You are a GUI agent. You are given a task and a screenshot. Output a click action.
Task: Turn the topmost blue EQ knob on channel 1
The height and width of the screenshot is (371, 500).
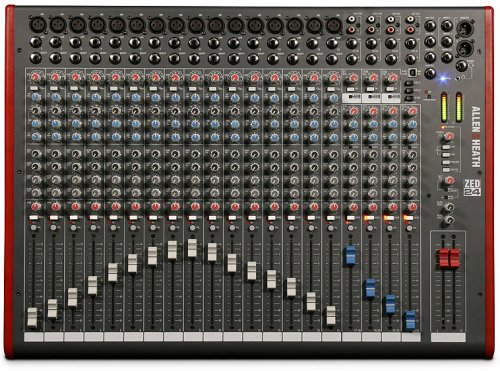click(x=36, y=97)
